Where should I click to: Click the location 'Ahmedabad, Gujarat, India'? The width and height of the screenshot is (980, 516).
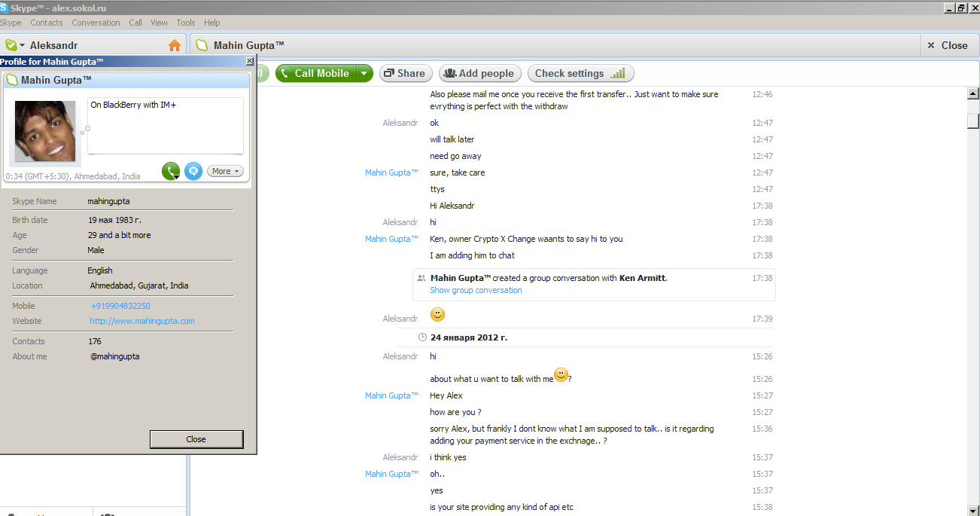tap(139, 285)
